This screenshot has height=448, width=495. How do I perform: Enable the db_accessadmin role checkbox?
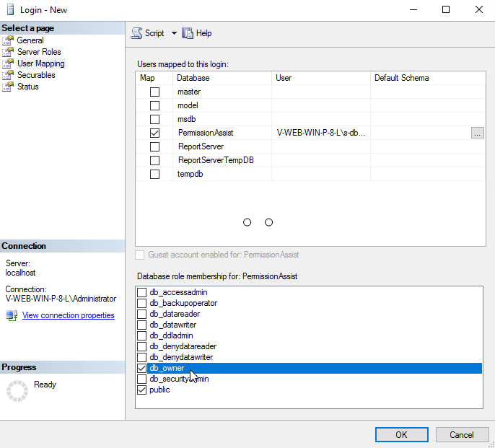[141, 292]
